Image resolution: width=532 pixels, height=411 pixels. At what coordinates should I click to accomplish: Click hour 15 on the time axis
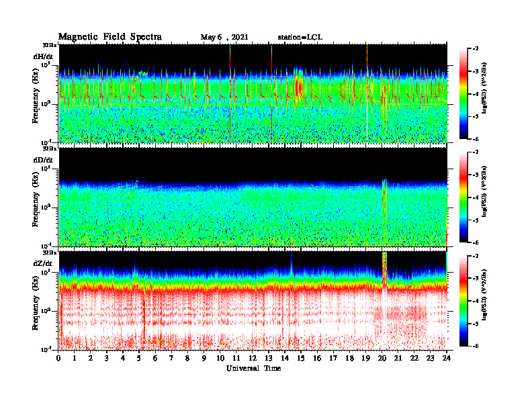pos(301,358)
